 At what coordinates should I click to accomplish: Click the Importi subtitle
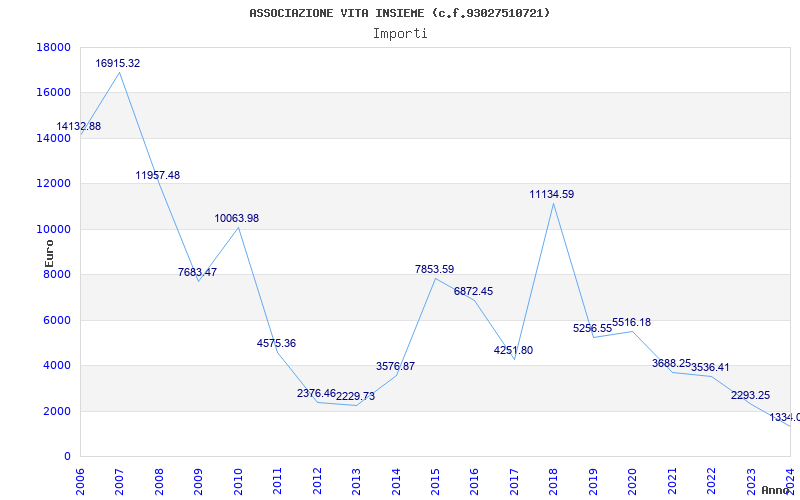[x=400, y=34]
